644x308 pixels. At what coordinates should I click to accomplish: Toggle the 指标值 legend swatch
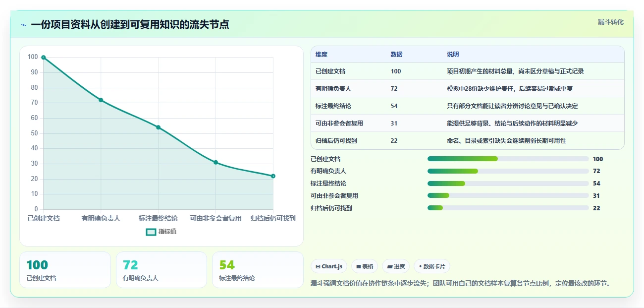tap(151, 232)
